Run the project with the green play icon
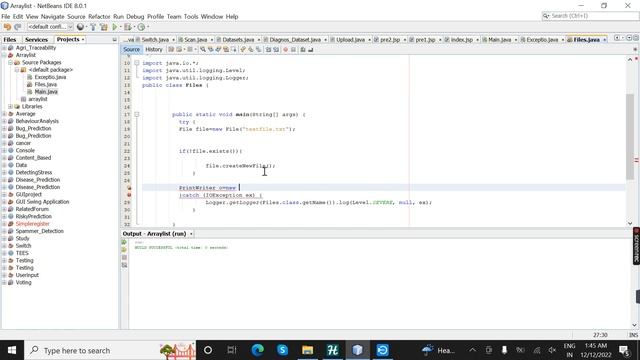Viewport: 640px width, 360px height. point(115,27)
